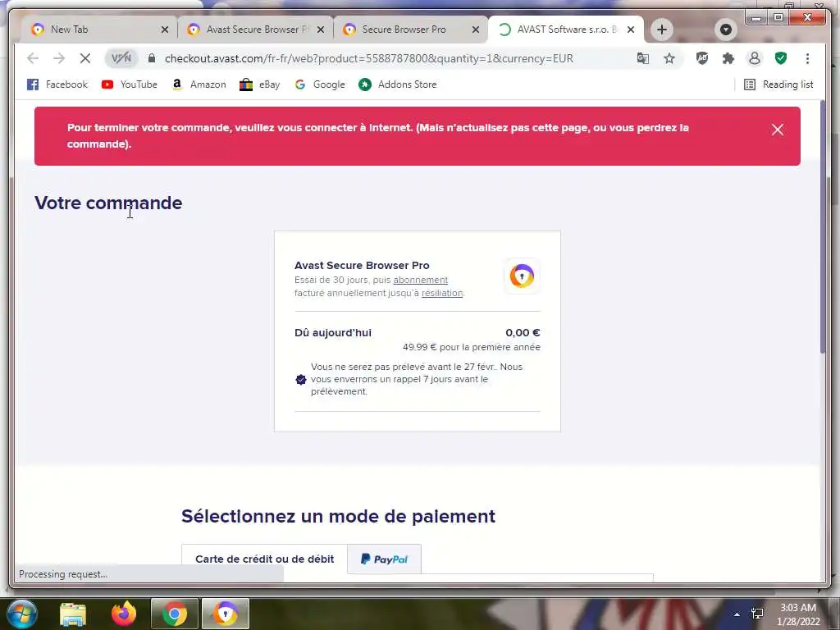Open the Facebook bookmark
The width and height of the screenshot is (840, 630).
57,84
